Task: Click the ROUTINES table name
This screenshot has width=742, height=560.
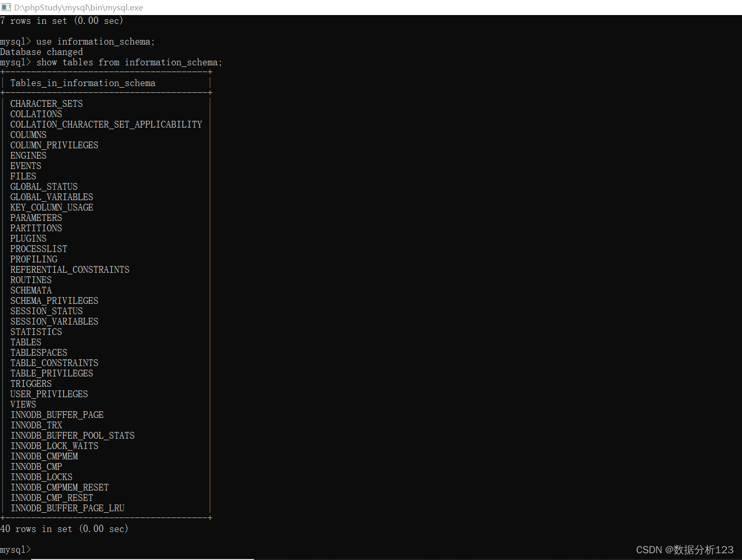Action: point(31,280)
